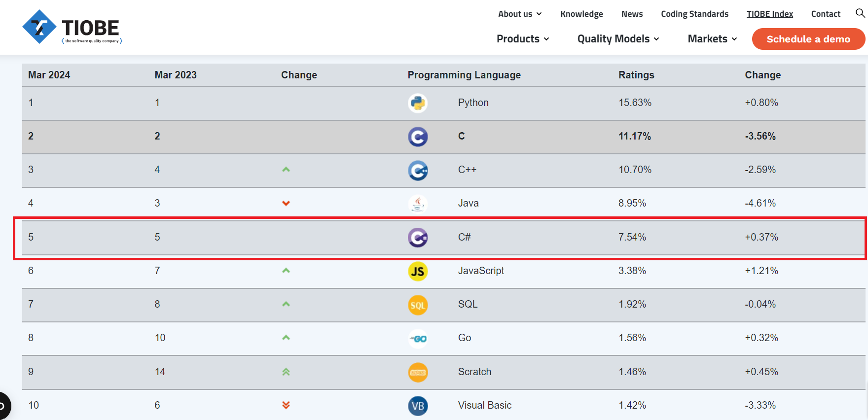The image size is (868, 420).
Task: Go to Coding Standards
Action: point(694,14)
